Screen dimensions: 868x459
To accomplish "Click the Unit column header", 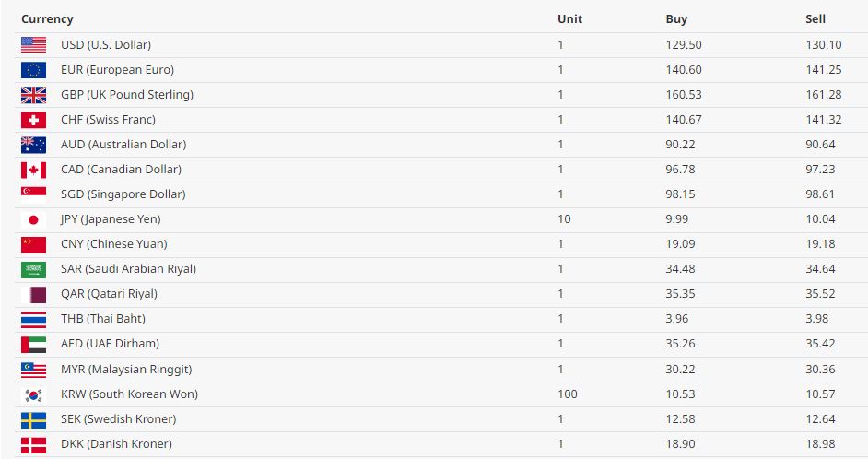I will coord(569,18).
